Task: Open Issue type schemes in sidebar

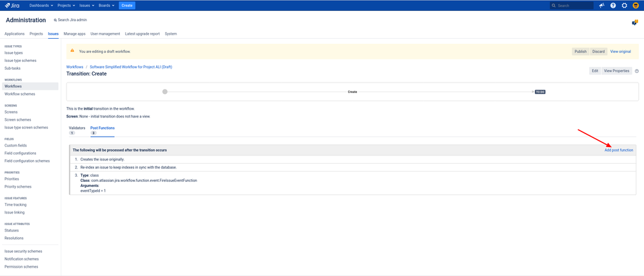Action: pos(20,61)
